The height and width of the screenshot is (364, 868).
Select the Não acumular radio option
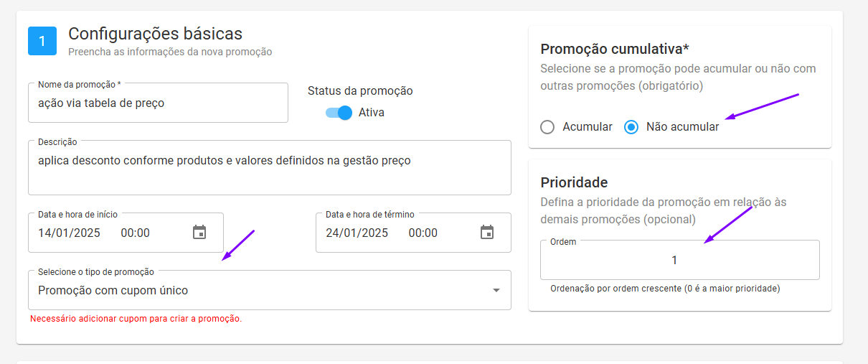click(x=631, y=127)
